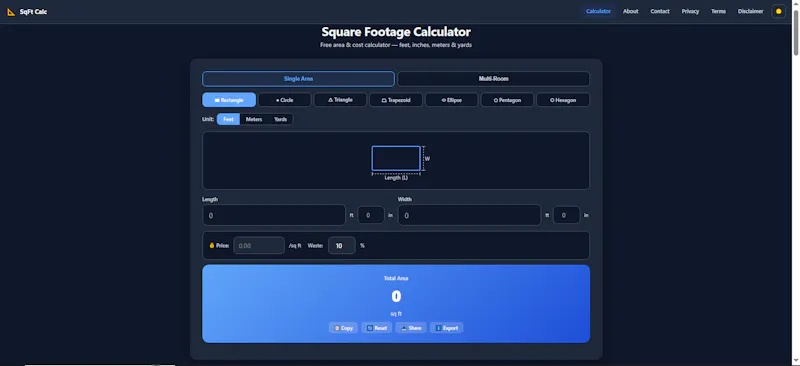Share the calculation result
Image resolution: width=800 pixels, height=366 pixels.
coord(411,328)
